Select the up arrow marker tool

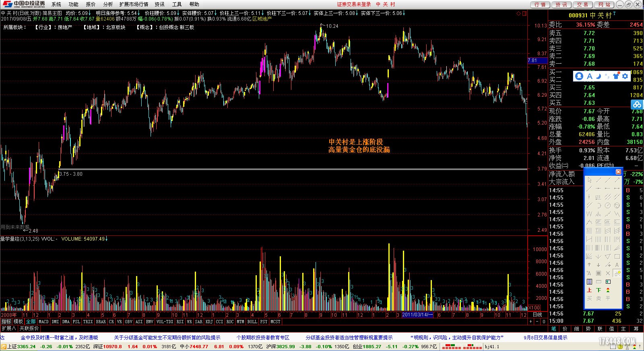tap(589, 265)
